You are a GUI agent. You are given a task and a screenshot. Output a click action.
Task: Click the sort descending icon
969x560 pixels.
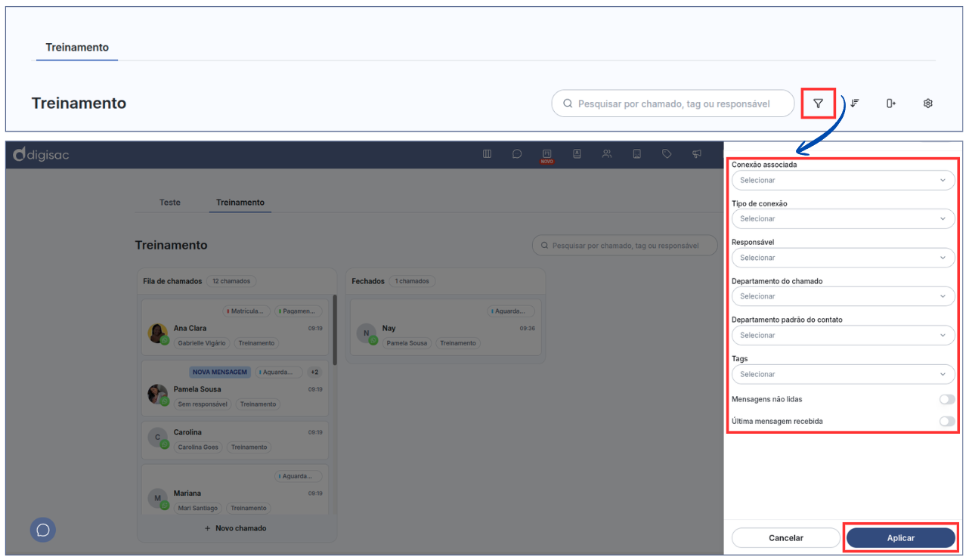[854, 104]
